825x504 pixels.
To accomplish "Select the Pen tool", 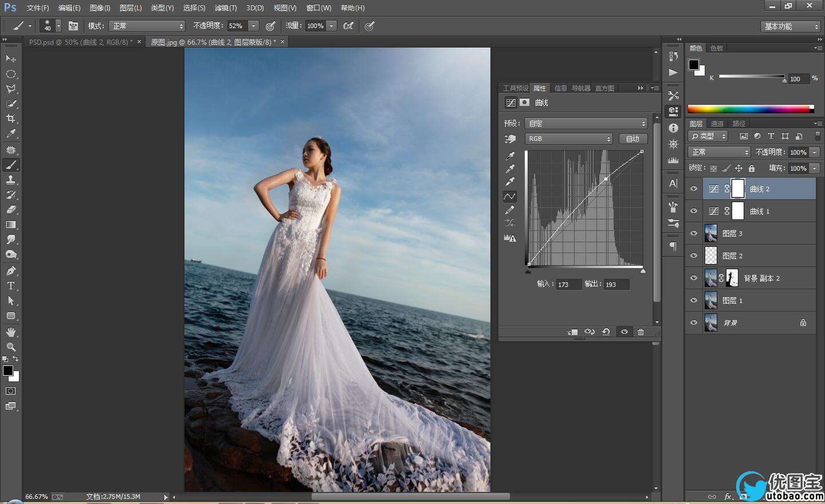I will (11, 270).
